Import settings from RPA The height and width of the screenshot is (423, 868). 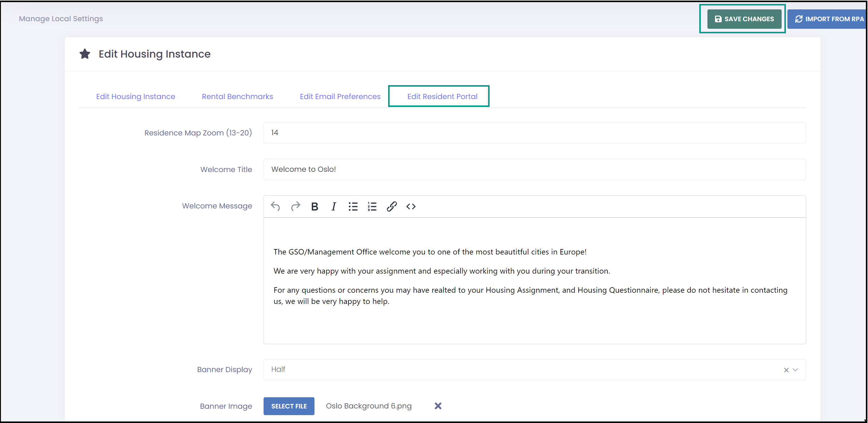(827, 19)
